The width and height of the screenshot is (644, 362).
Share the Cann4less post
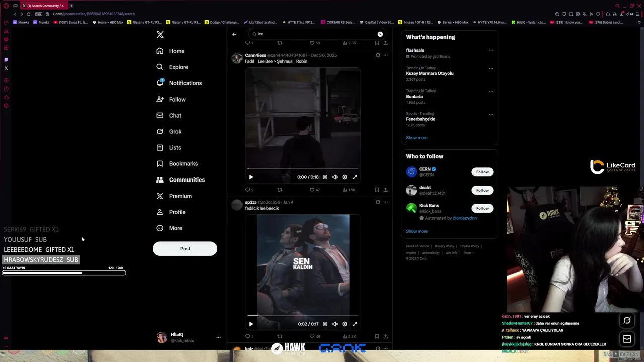pyautogui.click(x=386, y=190)
